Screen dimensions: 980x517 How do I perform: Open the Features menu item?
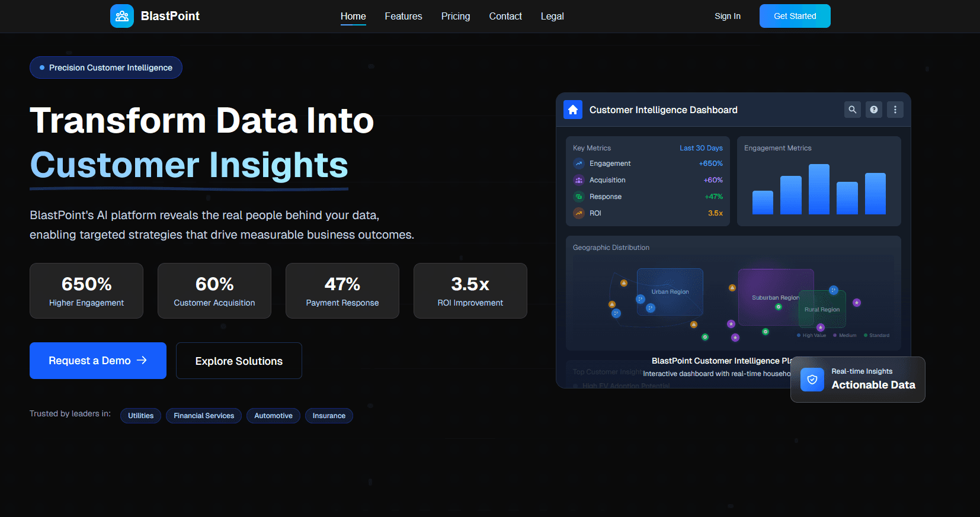pyautogui.click(x=403, y=16)
